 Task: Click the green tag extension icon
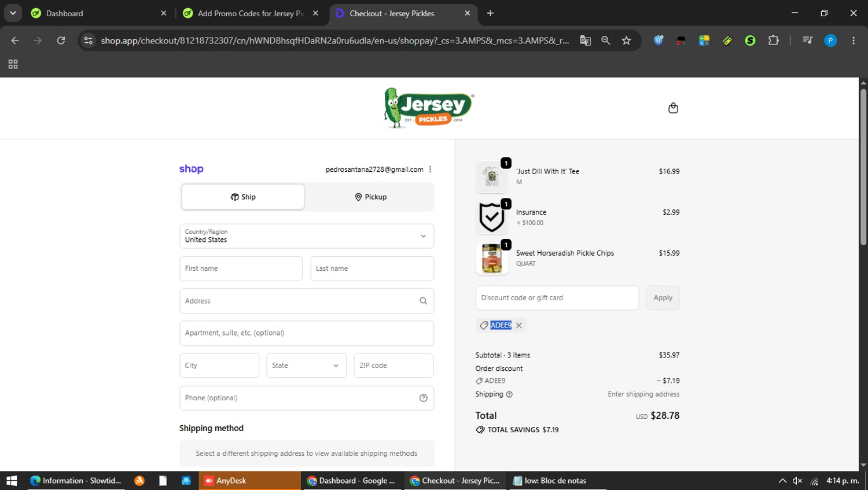pos(727,40)
